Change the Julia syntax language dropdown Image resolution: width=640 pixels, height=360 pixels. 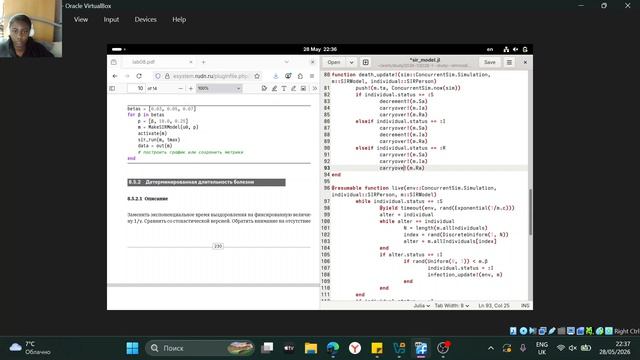(421, 306)
